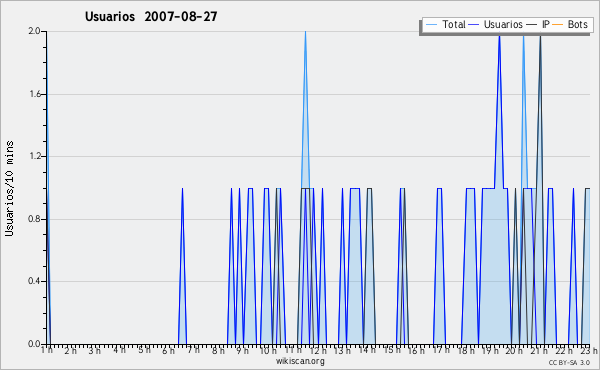The height and width of the screenshot is (370, 600).
Task: Click the '22 h' x-axis label
Action: (x=564, y=350)
